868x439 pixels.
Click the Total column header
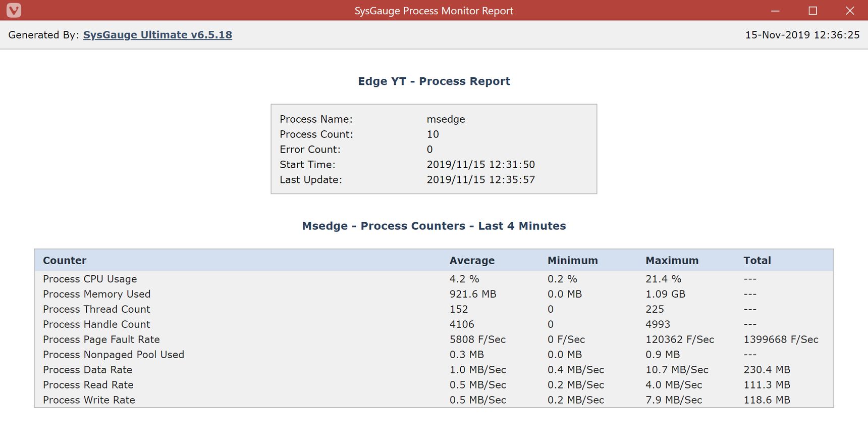pos(757,261)
